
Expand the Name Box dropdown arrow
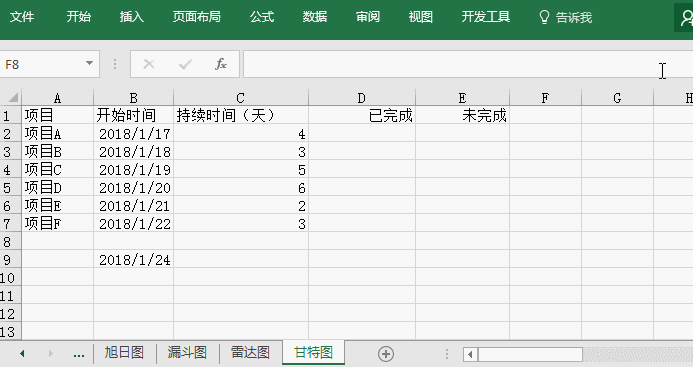click(89, 63)
